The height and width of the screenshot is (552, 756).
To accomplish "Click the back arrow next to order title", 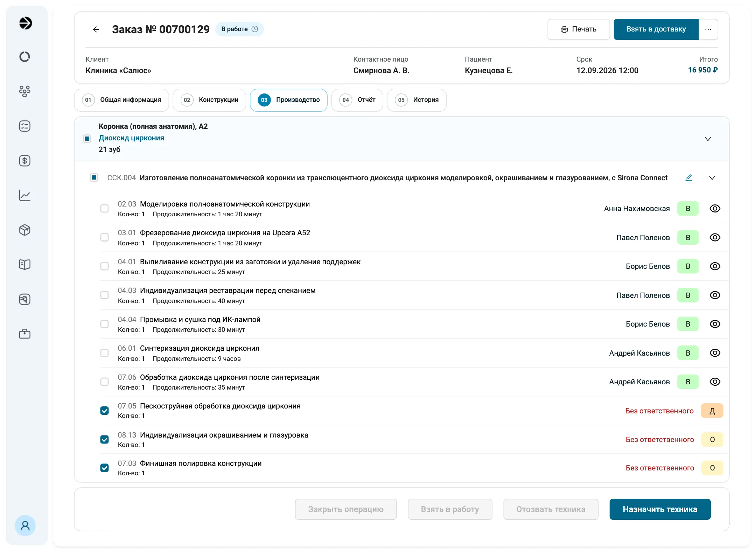I will tap(96, 29).
